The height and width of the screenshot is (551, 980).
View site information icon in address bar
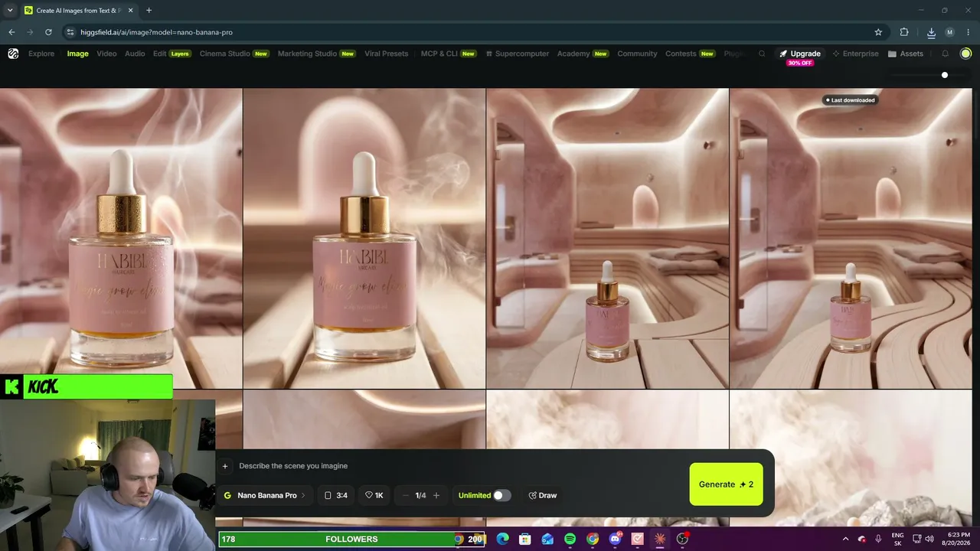(x=70, y=32)
